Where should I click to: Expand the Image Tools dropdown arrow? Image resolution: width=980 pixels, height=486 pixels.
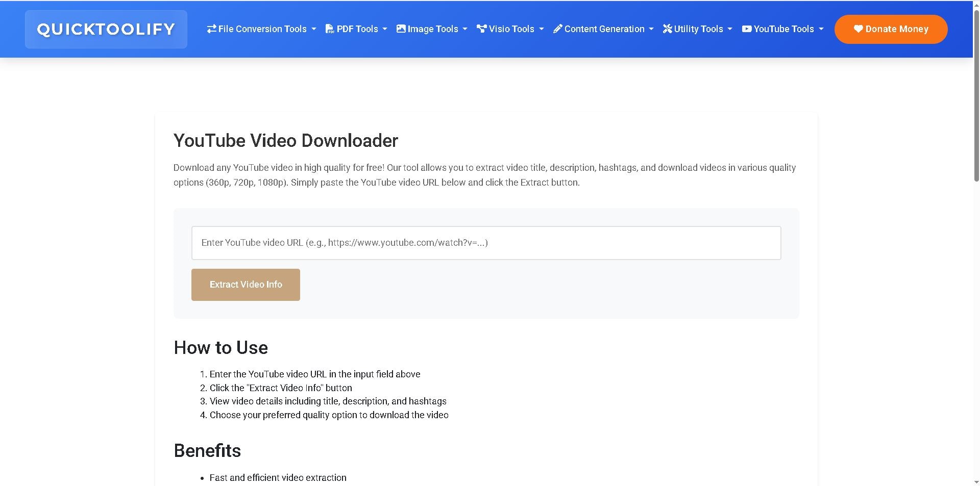pyautogui.click(x=465, y=30)
